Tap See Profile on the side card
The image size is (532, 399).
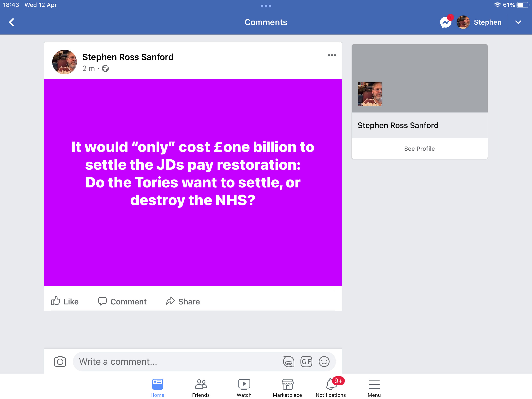tap(419, 149)
